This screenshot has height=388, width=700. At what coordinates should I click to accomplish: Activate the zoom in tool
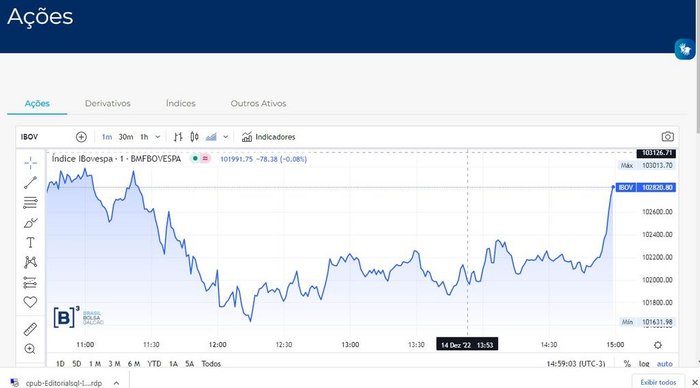tap(30, 349)
